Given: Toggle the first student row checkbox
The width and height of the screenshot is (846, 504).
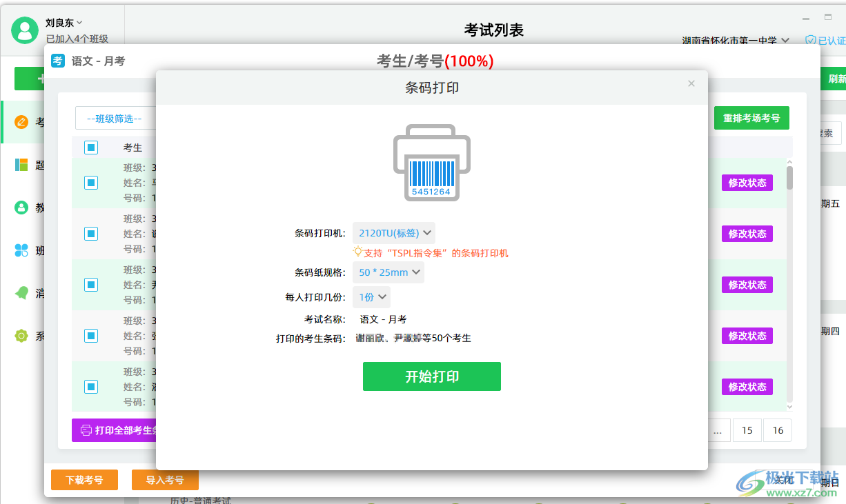Looking at the screenshot, I should (x=91, y=183).
